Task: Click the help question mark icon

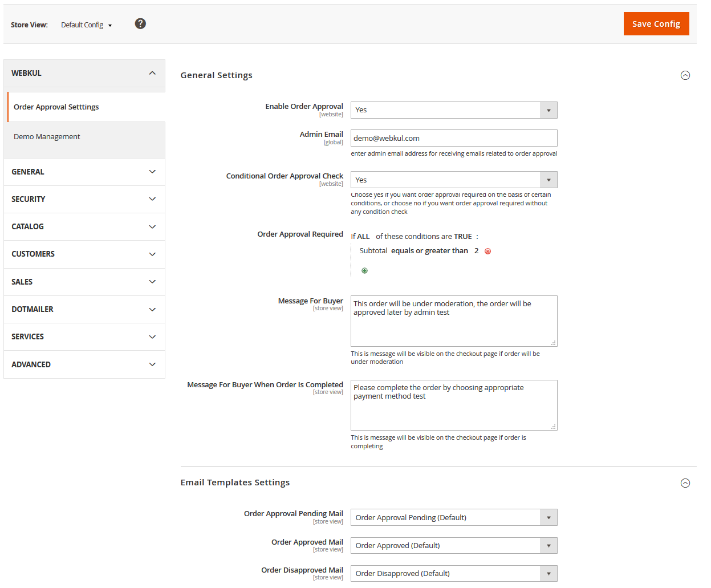Action: point(140,23)
